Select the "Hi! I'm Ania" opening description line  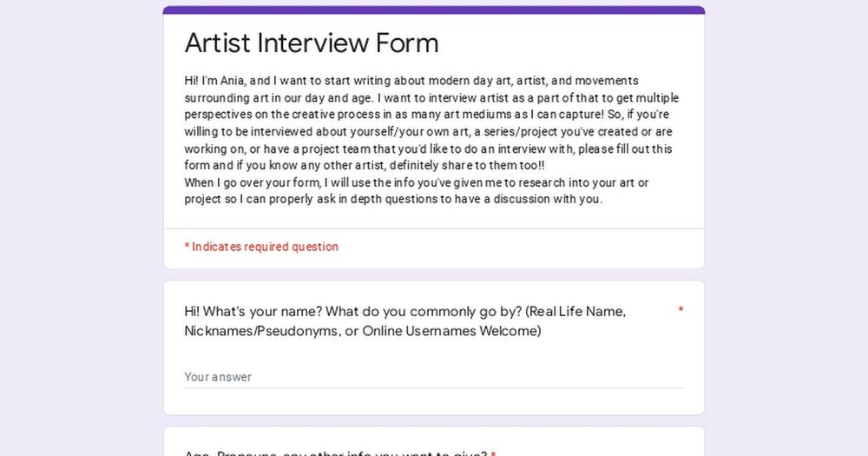click(x=411, y=81)
